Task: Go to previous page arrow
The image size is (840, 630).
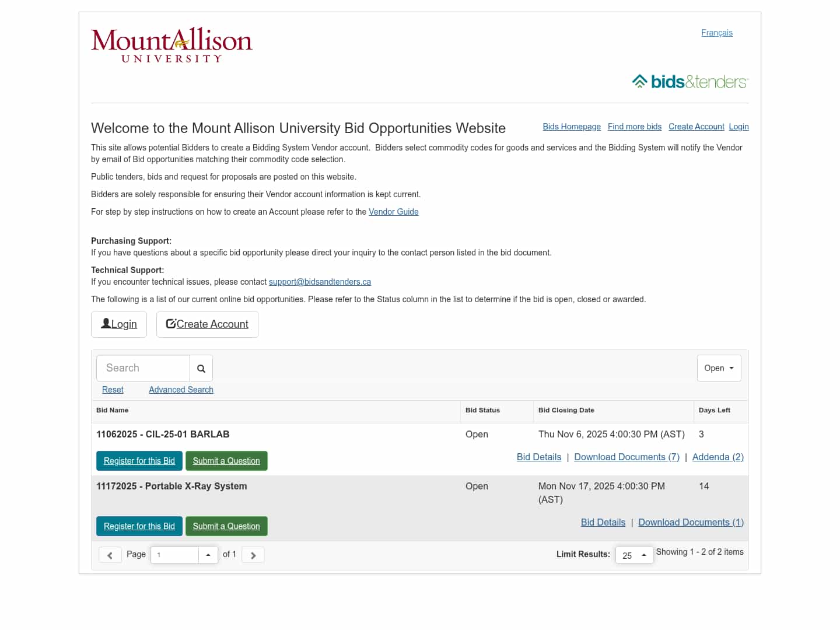Action: coord(110,555)
